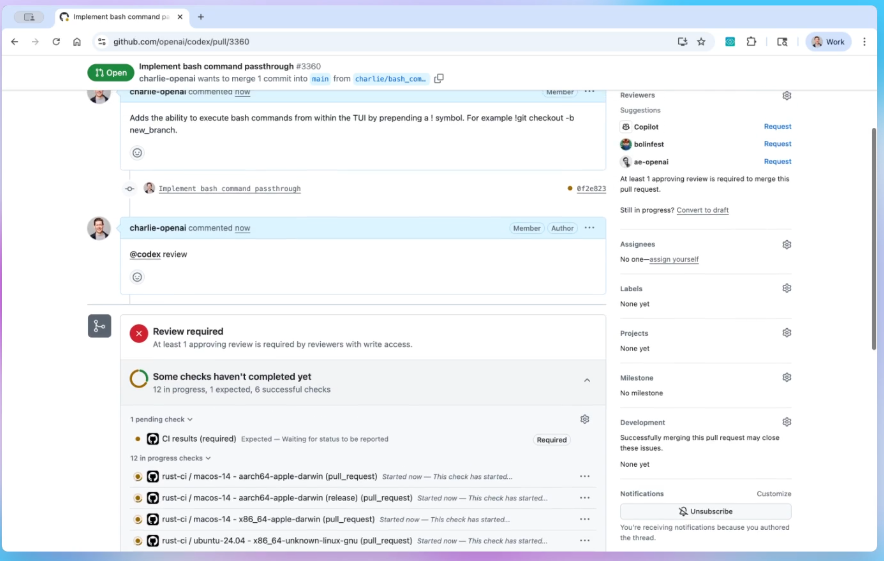Open the Assignees settings gear
The width and height of the screenshot is (884, 561).
coord(786,244)
